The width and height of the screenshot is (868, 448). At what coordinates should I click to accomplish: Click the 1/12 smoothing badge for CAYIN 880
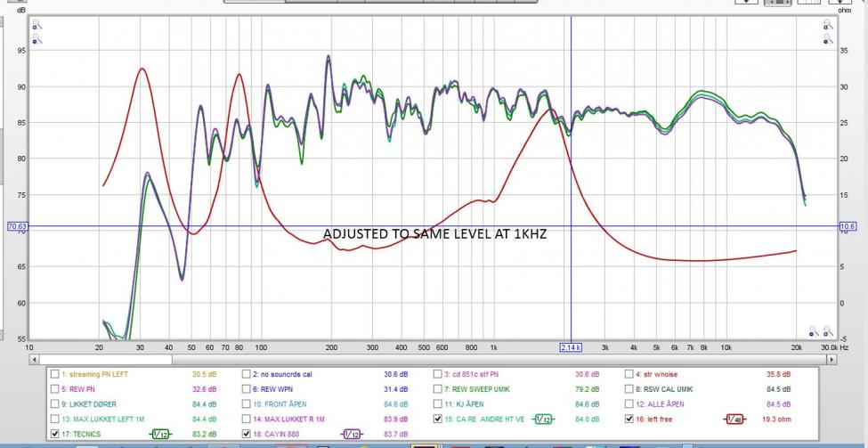click(352, 435)
